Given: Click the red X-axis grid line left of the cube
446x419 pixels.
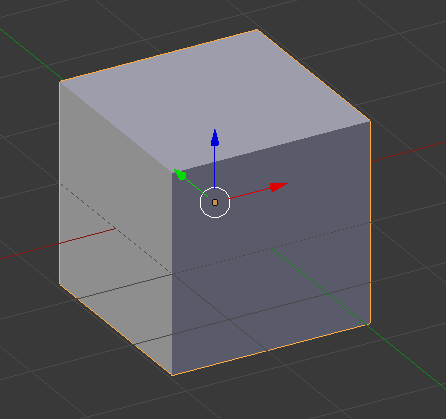Looking at the screenshot, I should [x=30, y=251].
